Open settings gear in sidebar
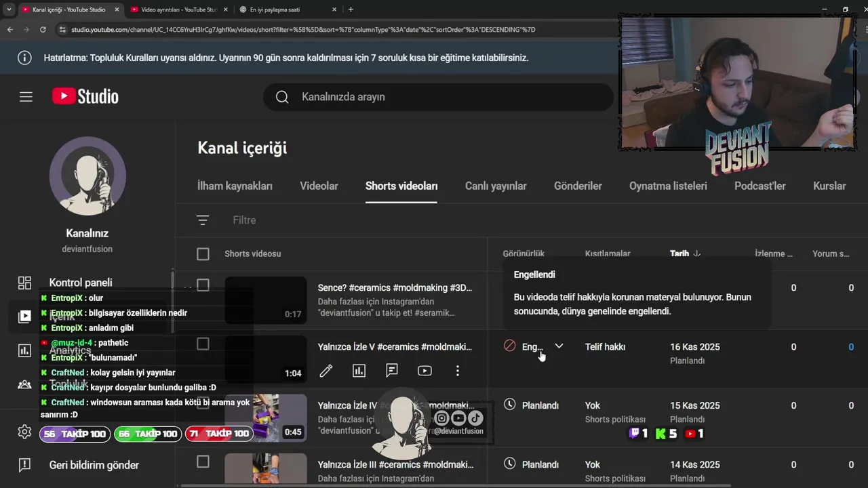The width and height of the screenshot is (868, 488). (x=24, y=432)
